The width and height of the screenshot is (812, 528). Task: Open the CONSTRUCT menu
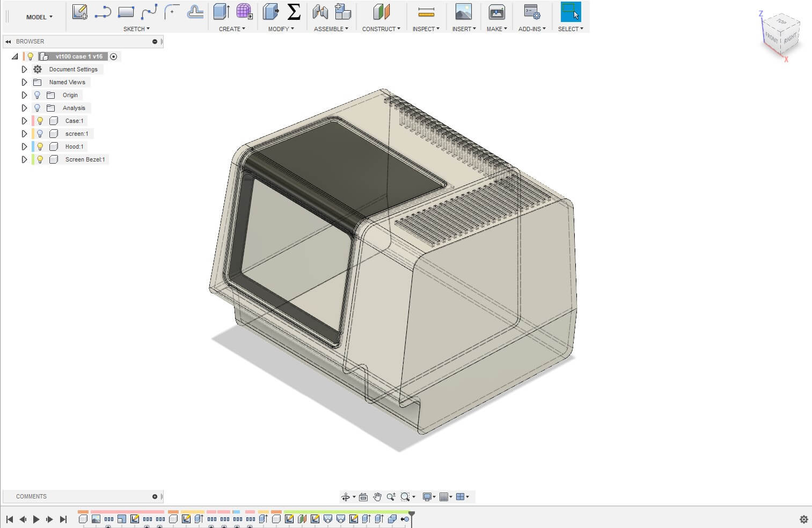[x=381, y=29]
